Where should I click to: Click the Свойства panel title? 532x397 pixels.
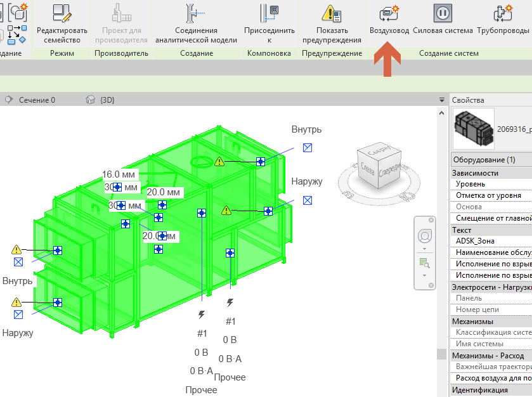coord(468,100)
